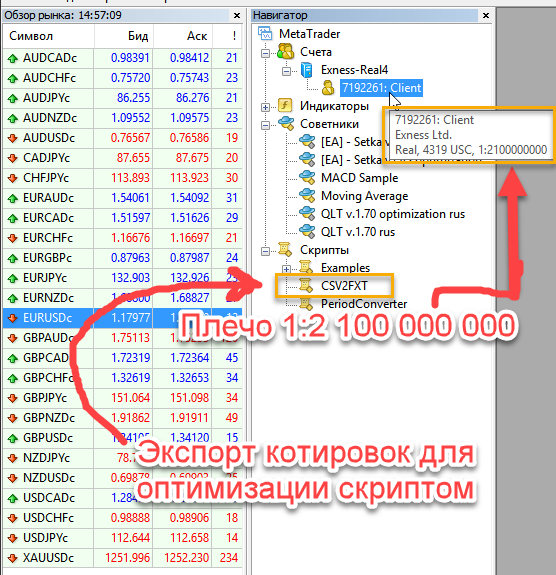Image resolution: width=556 pixels, height=575 pixels.
Task: Select the EURJPYc symbol row
Action: 122,278
